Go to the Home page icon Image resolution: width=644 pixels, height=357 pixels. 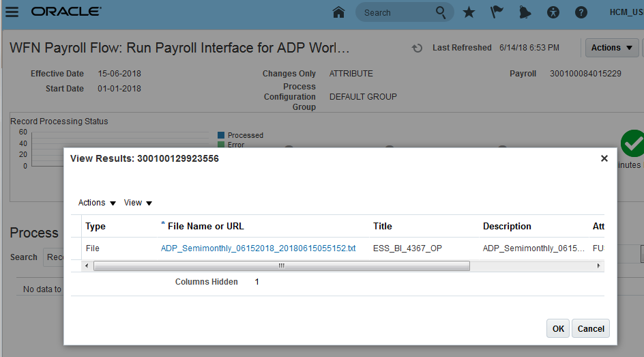click(x=338, y=12)
